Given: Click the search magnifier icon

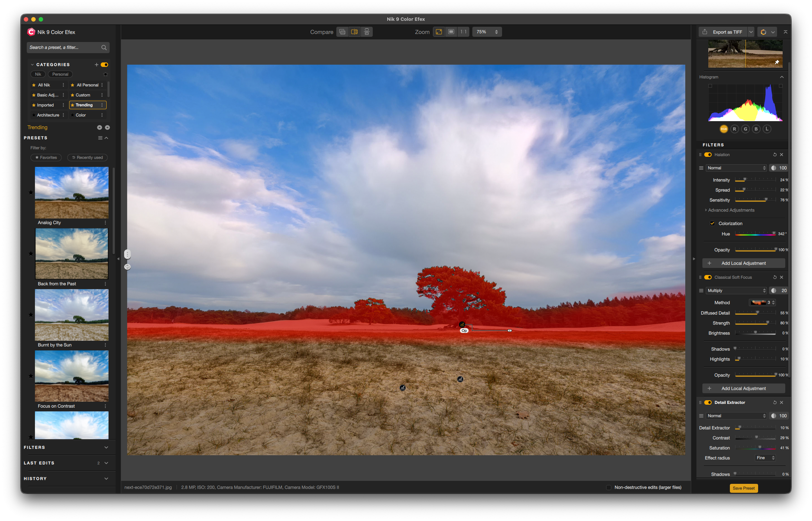Looking at the screenshot, I should (104, 48).
